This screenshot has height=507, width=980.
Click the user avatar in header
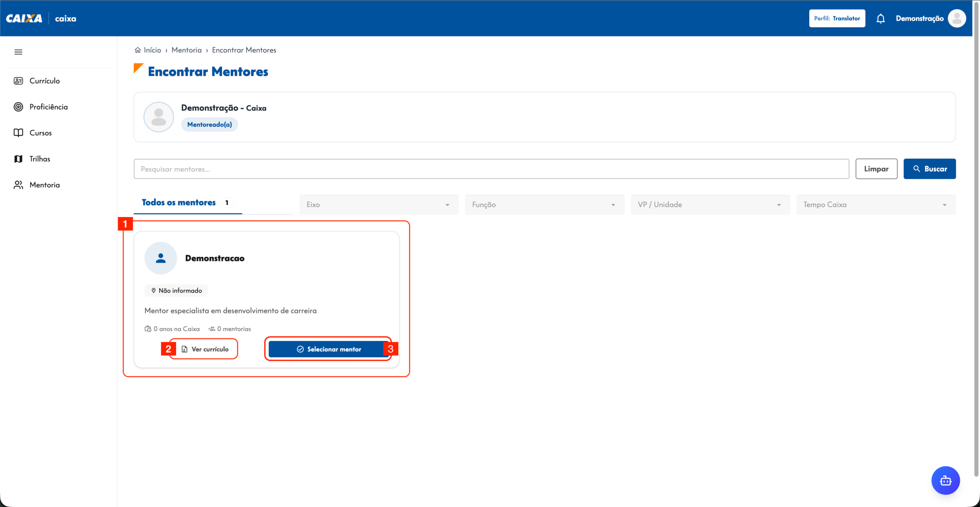957,18
